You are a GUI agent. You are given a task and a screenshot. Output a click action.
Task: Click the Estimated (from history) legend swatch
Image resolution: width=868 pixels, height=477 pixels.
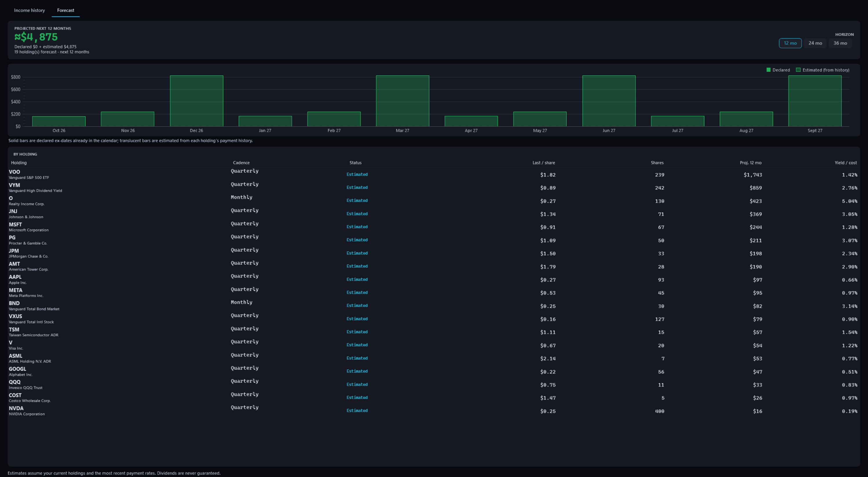point(798,70)
